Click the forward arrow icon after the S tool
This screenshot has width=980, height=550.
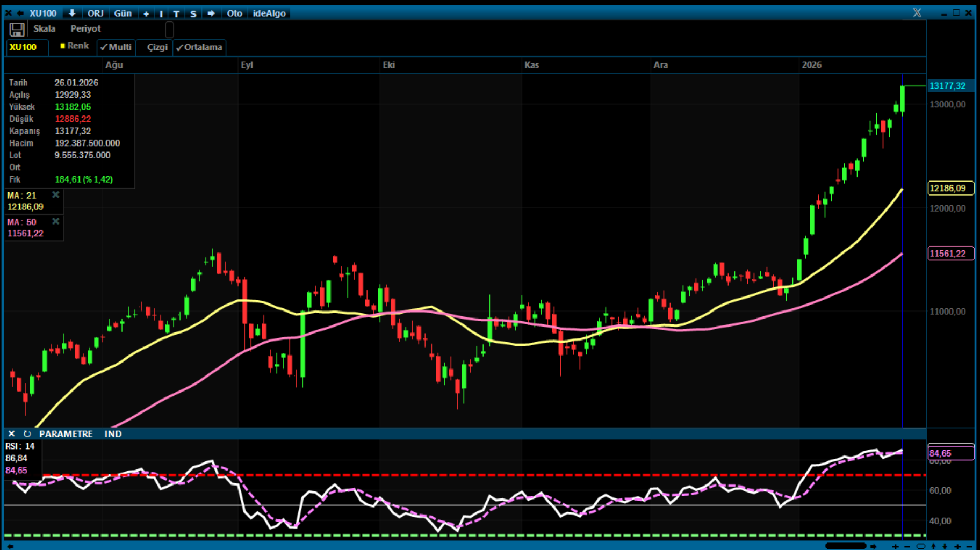211,13
